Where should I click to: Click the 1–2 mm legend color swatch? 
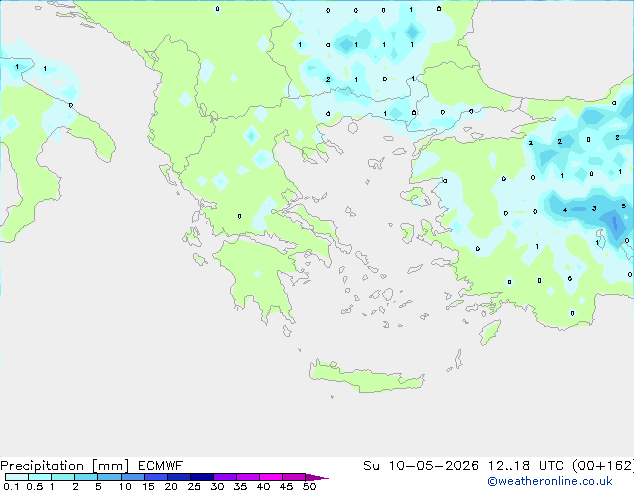click(63, 477)
